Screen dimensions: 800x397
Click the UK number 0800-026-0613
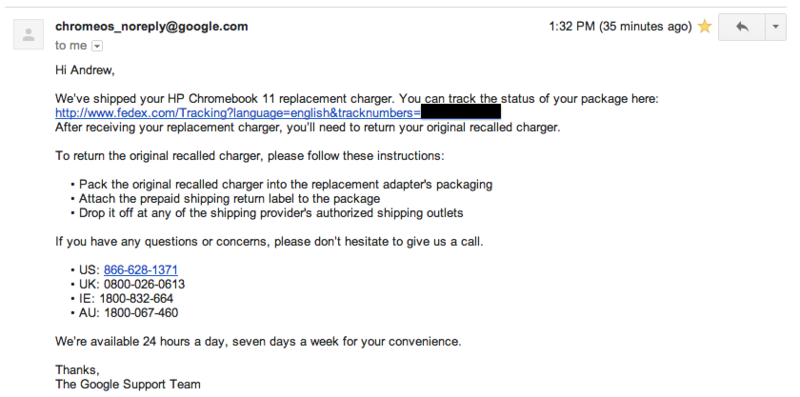coord(144,284)
